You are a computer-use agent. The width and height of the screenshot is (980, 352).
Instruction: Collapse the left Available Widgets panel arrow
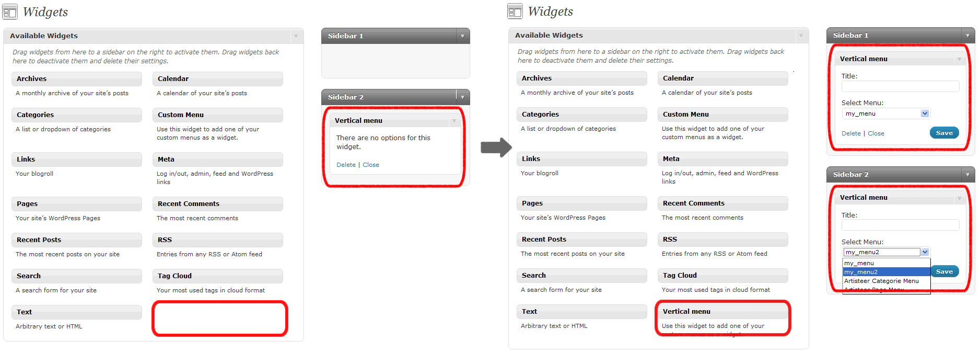coord(296,36)
